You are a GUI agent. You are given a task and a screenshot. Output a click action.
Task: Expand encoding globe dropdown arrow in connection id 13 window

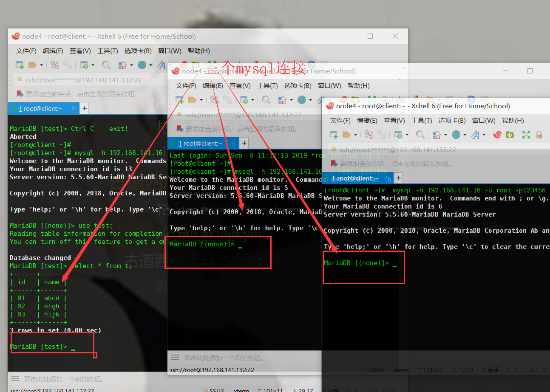tap(151, 65)
